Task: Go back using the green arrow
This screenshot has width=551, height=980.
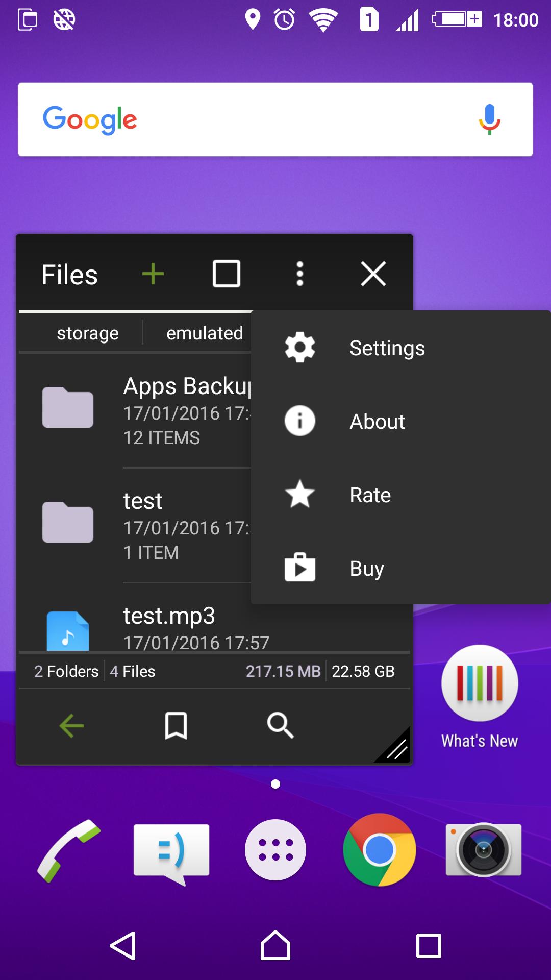Action: point(71,725)
